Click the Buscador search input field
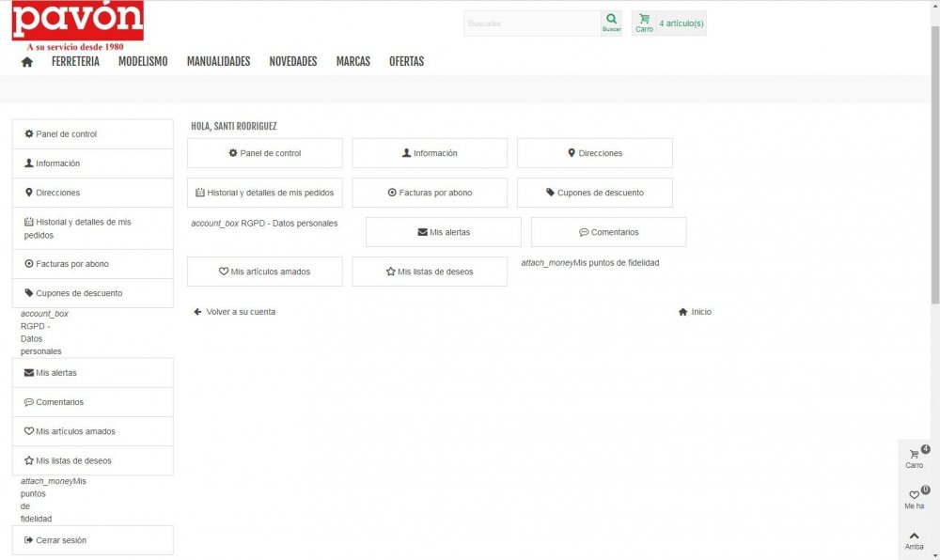 tap(532, 23)
